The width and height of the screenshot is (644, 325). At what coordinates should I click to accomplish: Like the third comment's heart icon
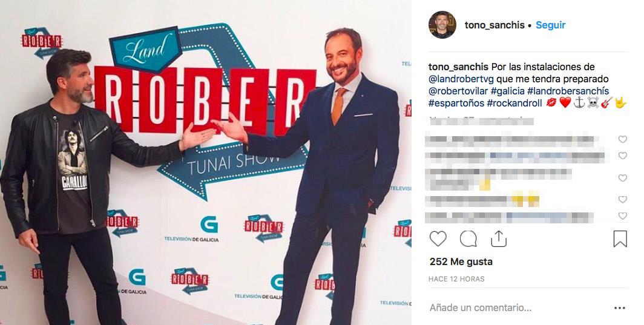[x=623, y=178]
